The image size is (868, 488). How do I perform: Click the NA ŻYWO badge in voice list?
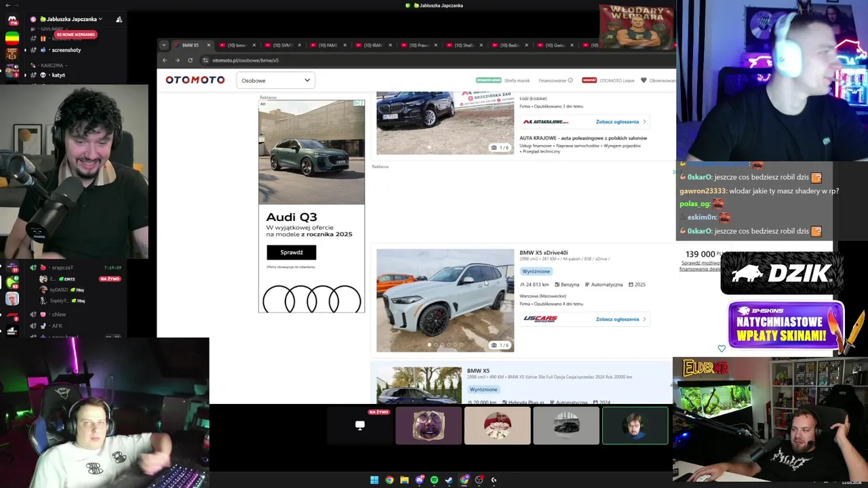coord(110,279)
